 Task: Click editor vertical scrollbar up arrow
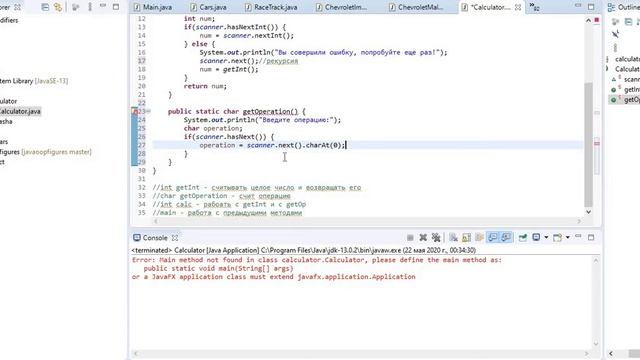588,20
